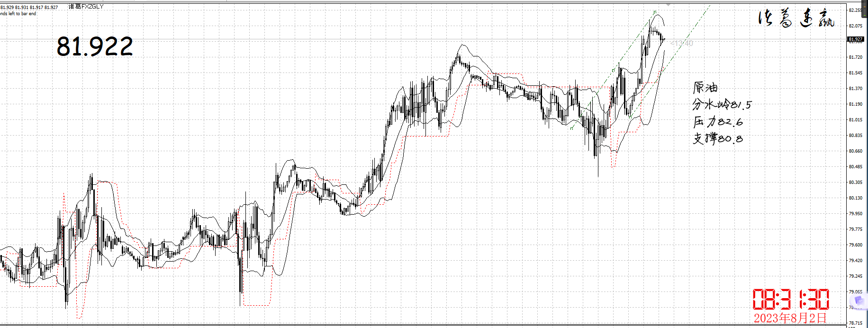Click the gray chart shift triangle marker

pos(668,4)
